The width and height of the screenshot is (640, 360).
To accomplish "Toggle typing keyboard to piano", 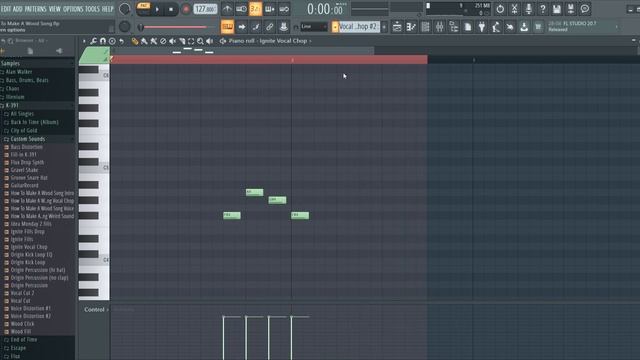I will [x=227, y=27].
